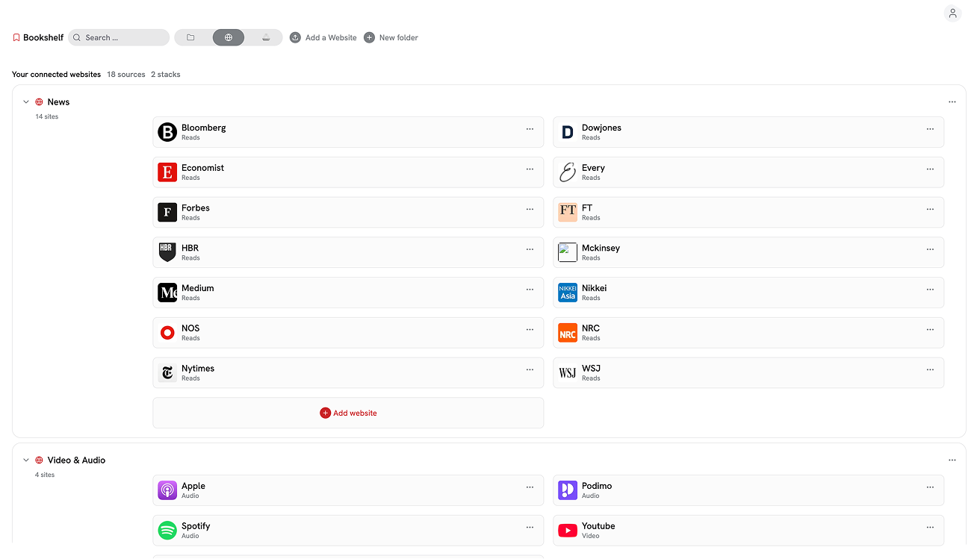Click the '18 sources' text
Screen dimensions: 980x559
126,75
